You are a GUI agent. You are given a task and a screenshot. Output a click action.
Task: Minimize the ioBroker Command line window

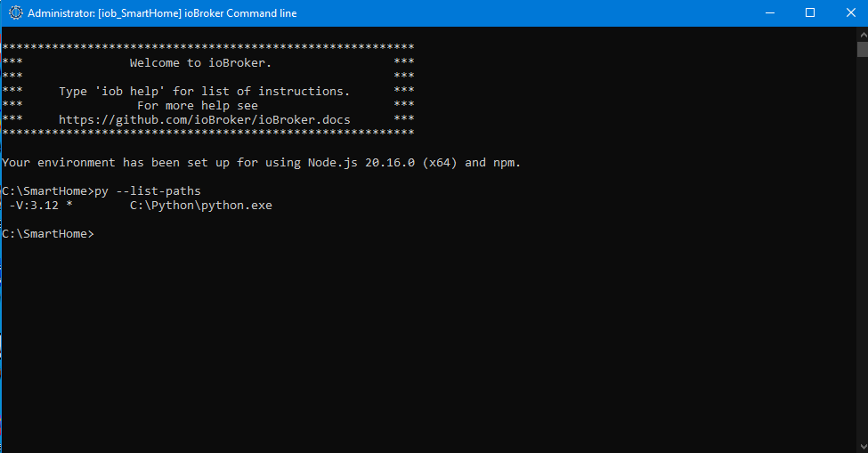click(769, 12)
